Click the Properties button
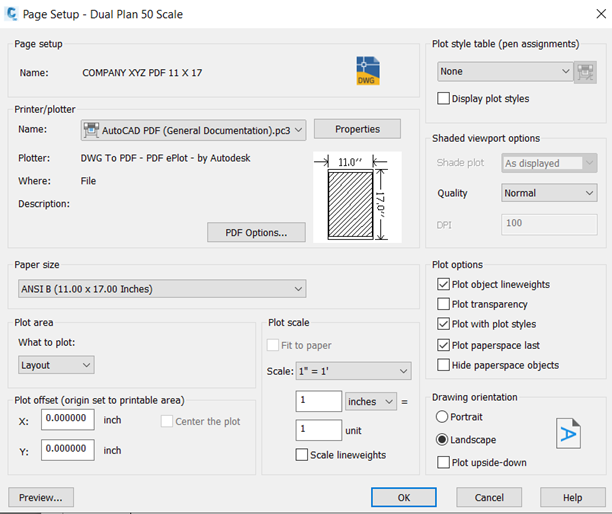The image size is (612, 514). [x=357, y=129]
